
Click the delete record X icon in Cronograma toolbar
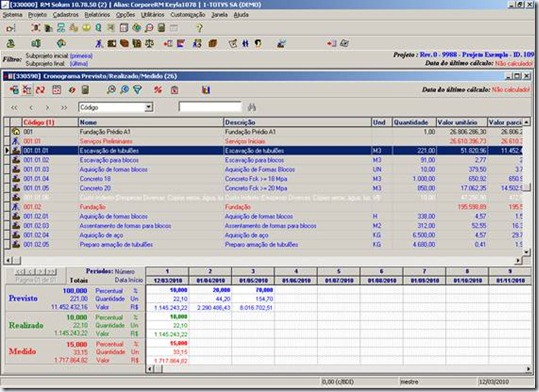tap(27, 90)
